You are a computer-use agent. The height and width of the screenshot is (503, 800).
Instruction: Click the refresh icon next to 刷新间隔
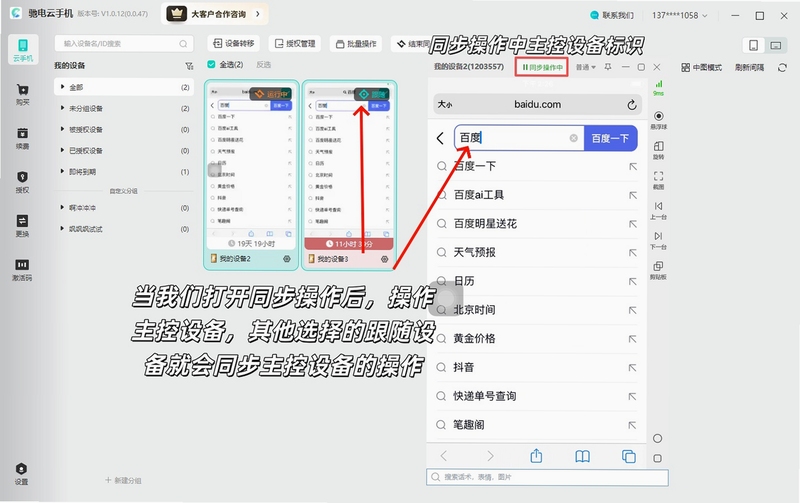tap(782, 67)
